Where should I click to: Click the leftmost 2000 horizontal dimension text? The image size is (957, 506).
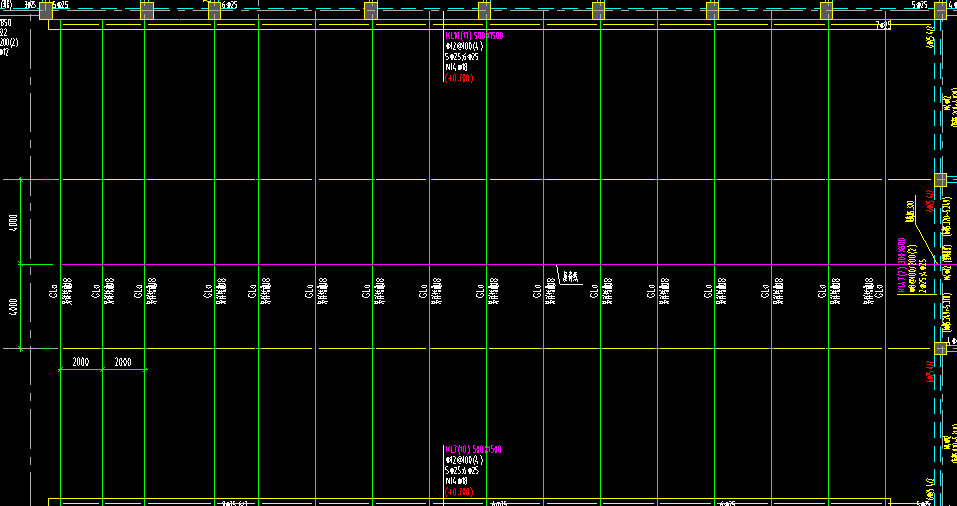coord(81,362)
